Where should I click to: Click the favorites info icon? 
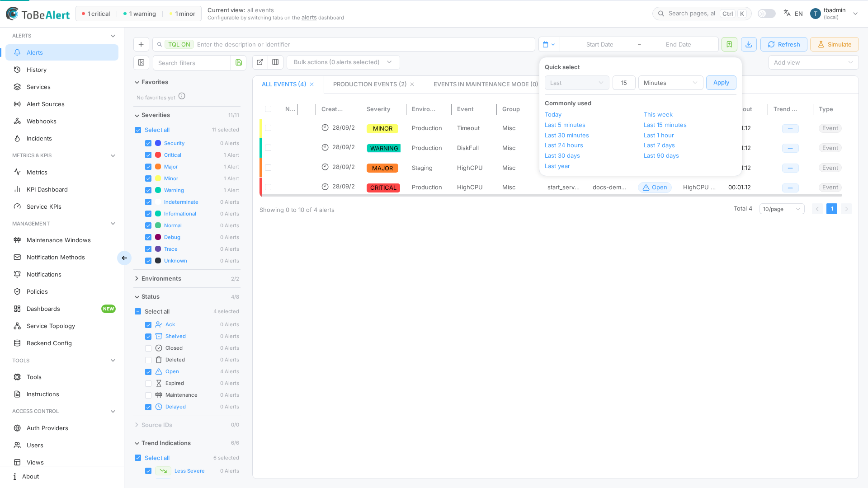(x=182, y=96)
